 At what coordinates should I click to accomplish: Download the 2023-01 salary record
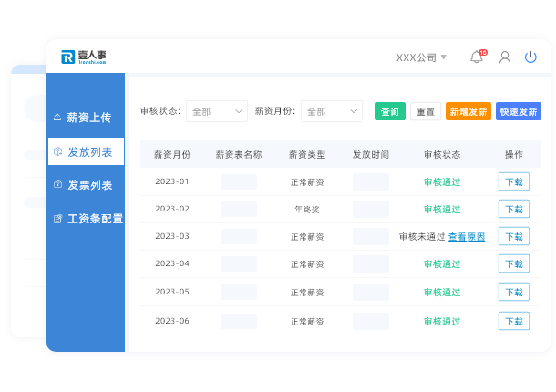coord(514,181)
